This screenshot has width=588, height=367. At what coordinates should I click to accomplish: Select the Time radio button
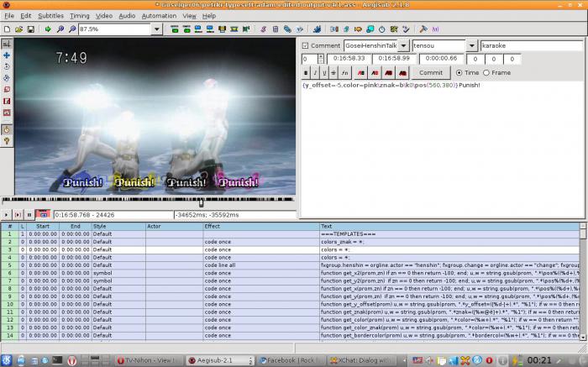[459, 73]
